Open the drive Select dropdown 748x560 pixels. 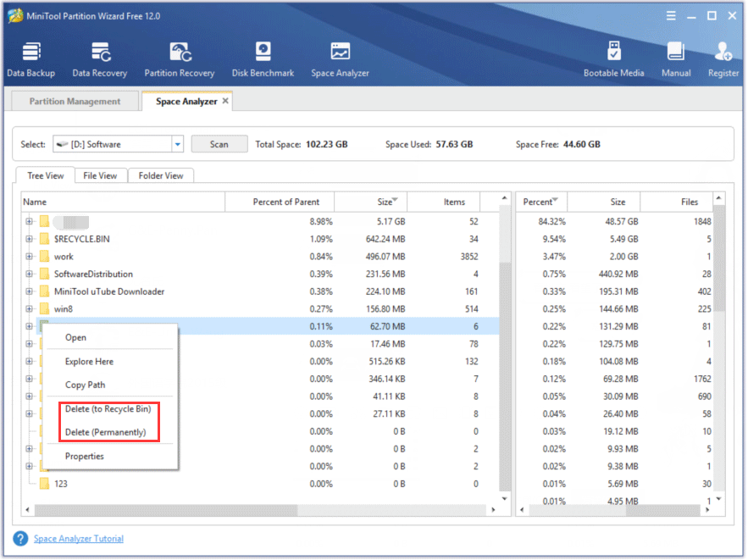tap(177, 144)
